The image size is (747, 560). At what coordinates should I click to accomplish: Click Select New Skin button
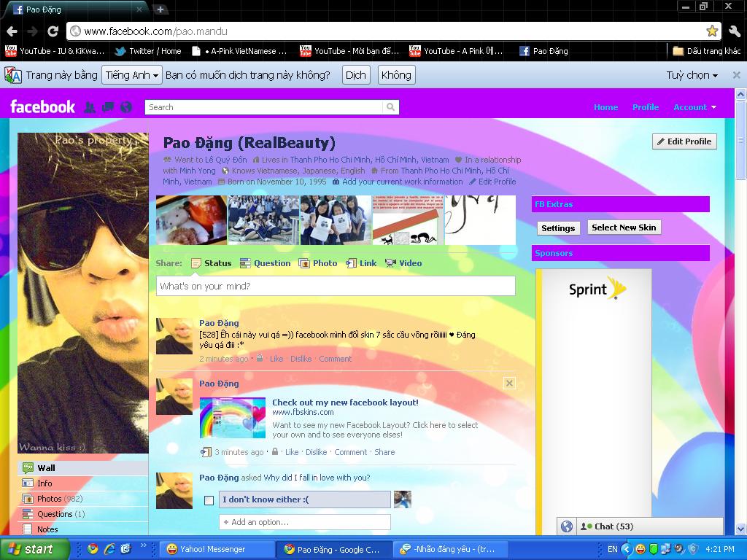(x=624, y=227)
